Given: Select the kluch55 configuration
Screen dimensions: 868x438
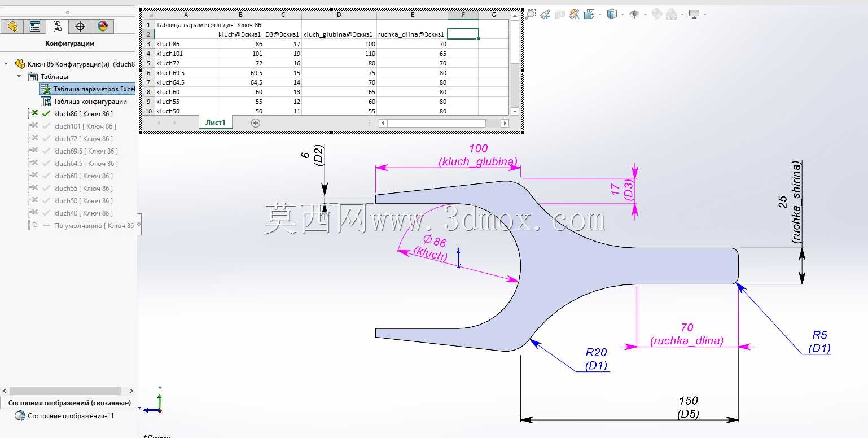Looking at the screenshot, I should pyautogui.click(x=84, y=189).
